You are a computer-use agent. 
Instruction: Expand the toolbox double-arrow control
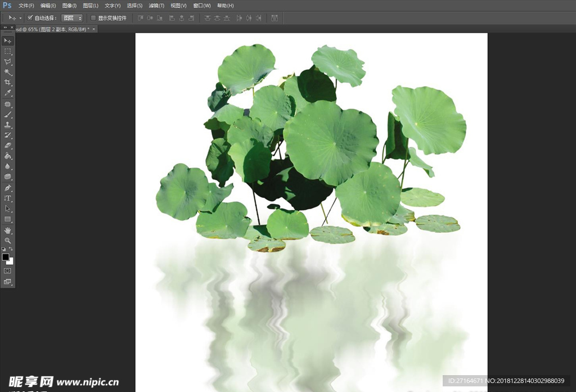click(4, 28)
